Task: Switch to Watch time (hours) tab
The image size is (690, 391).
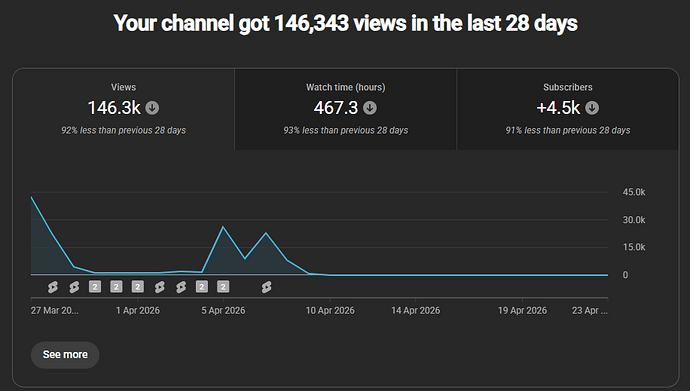Action: pos(345,109)
